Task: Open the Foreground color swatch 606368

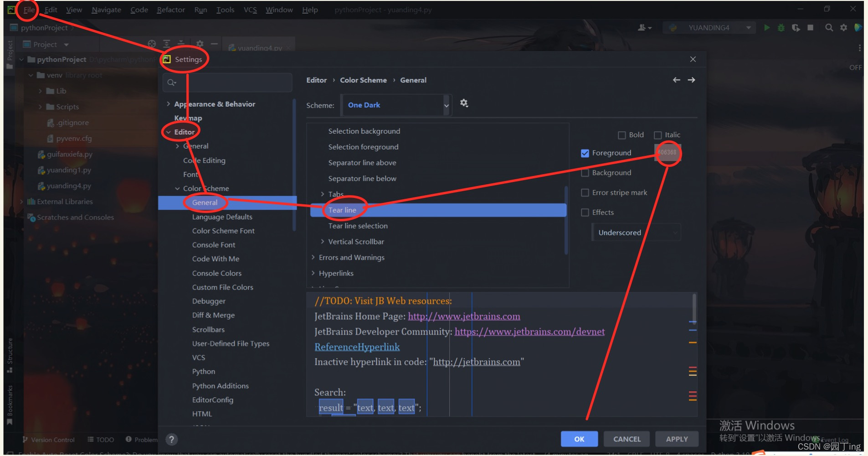Action: [667, 153]
